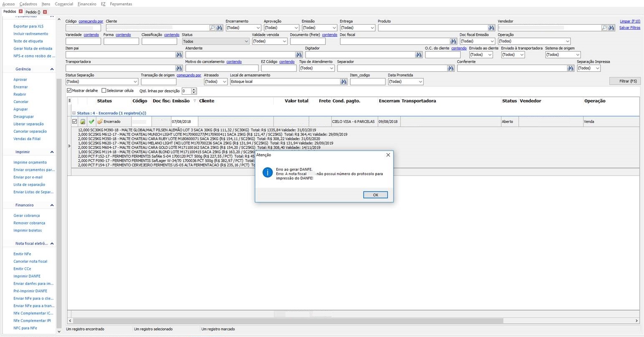Click the começando por link next to Código
This screenshot has height=337, width=644.
coord(91,21)
